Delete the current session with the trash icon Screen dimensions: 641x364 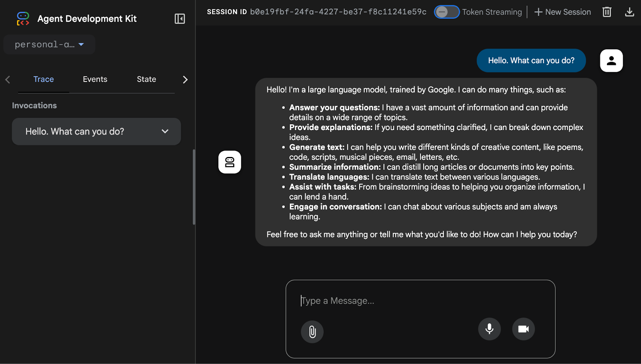click(x=606, y=12)
